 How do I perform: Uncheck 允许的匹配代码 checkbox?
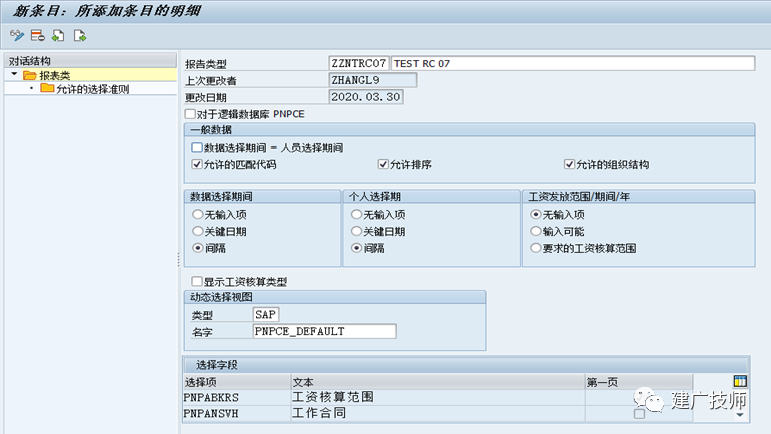(197, 164)
